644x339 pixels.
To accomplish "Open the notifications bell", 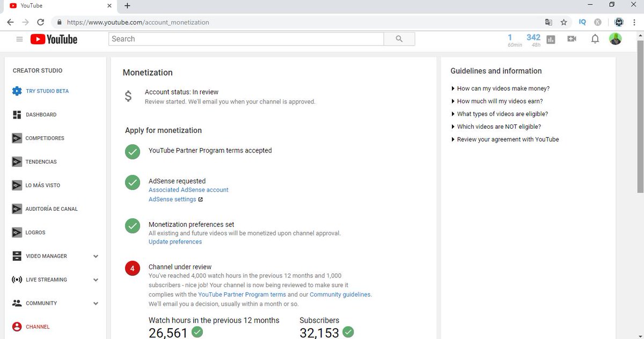I will click(x=595, y=39).
